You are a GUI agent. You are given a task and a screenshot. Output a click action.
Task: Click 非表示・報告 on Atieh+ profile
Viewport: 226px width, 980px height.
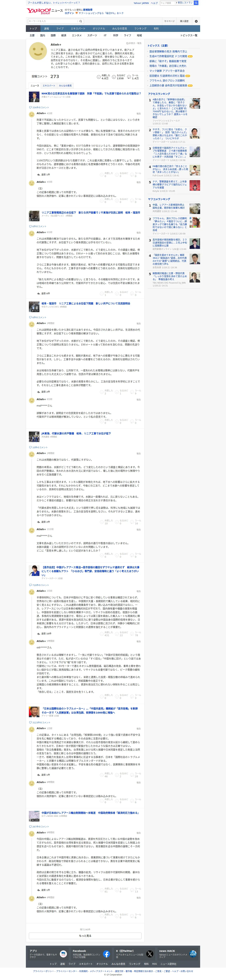[134, 43]
